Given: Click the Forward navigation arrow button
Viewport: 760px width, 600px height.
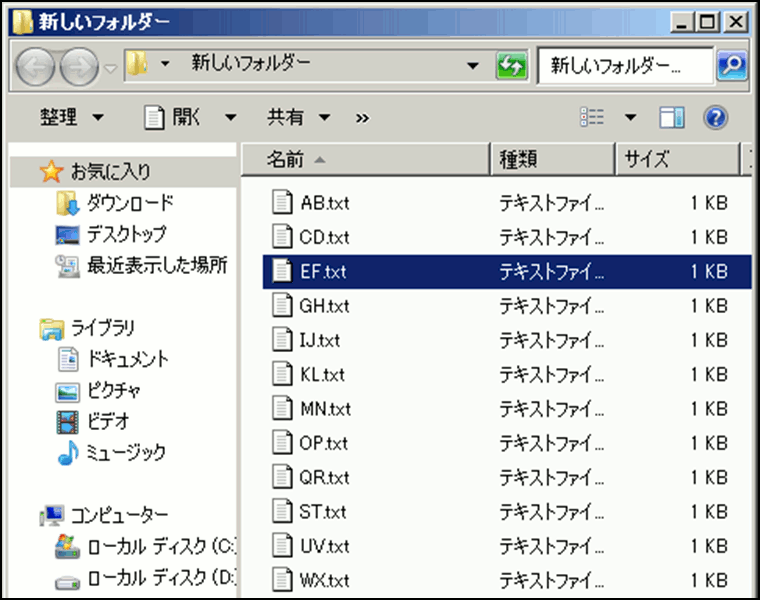Looking at the screenshot, I should pos(79,67).
